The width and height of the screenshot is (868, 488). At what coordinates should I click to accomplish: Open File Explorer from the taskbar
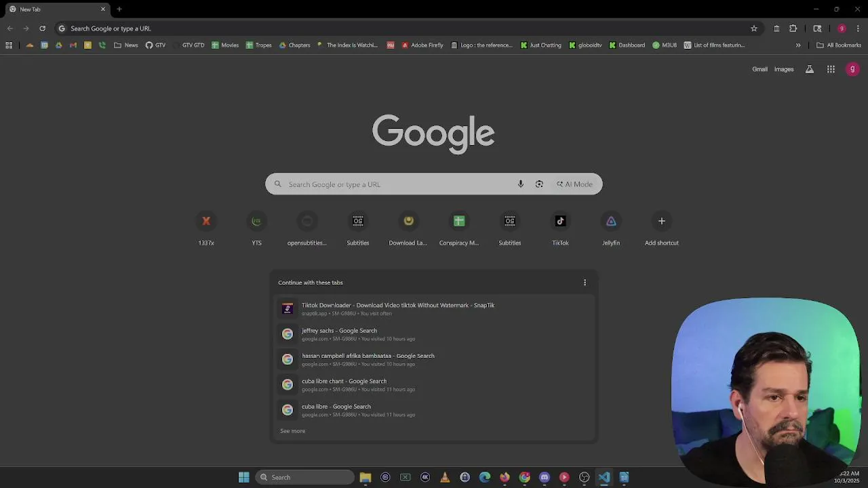point(366,477)
